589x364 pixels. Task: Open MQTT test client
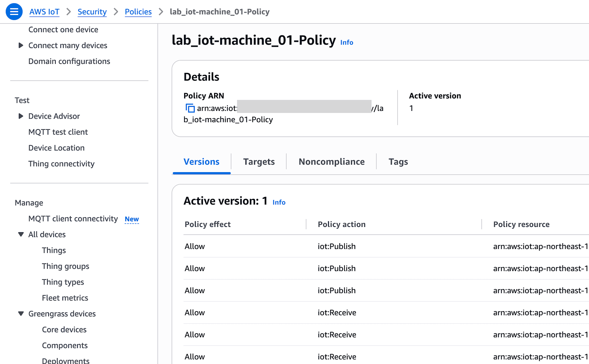pyautogui.click(x=58, y=132)
